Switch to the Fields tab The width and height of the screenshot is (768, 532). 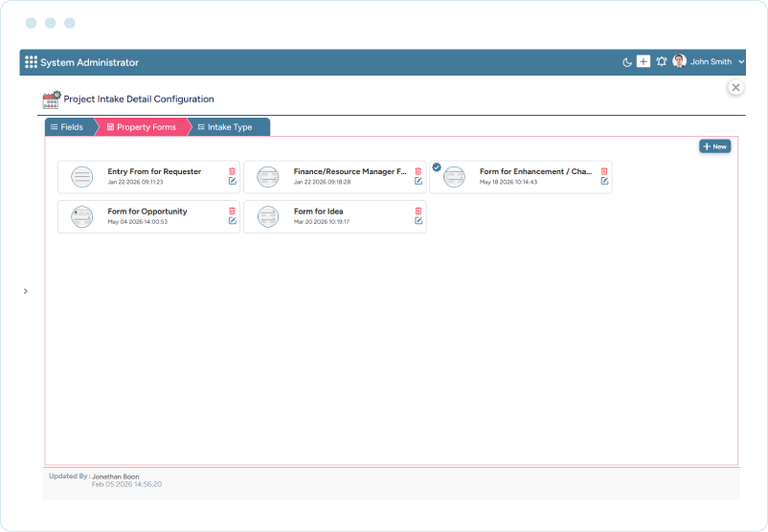coord(67,127)
